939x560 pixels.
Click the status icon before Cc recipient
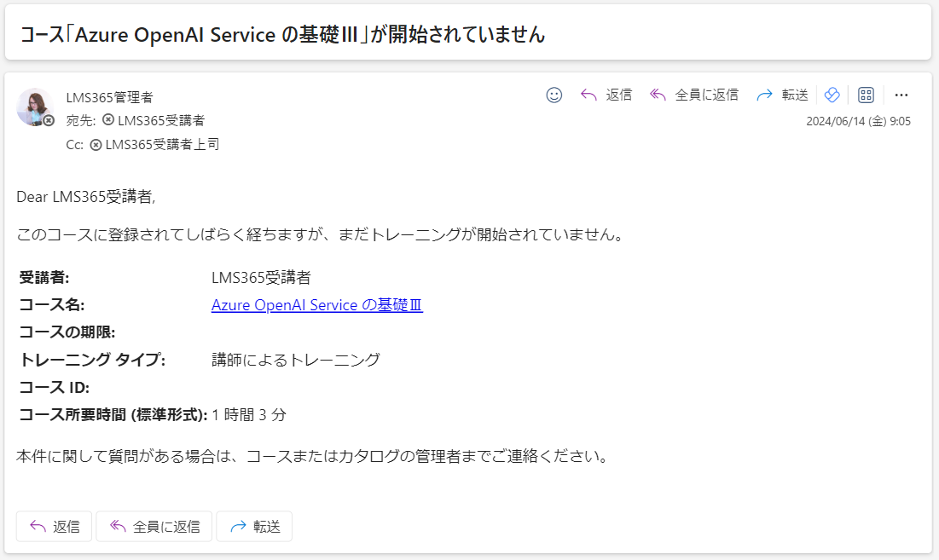coord(96,144)
